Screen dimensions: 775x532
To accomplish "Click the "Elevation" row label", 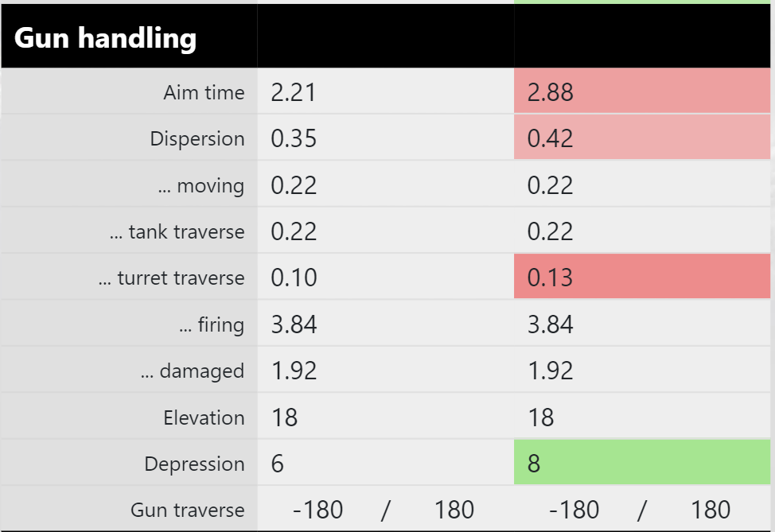I will (x=204, y=417).
